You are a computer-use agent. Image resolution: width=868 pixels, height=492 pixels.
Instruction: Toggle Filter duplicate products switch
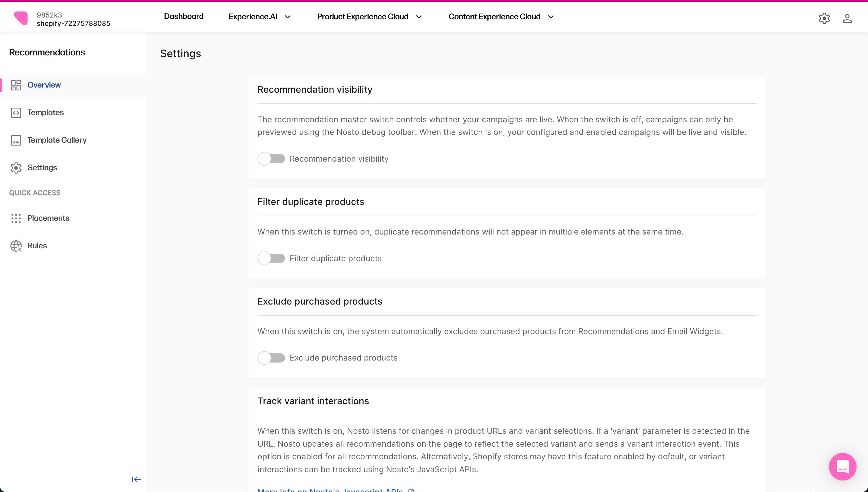271,259
